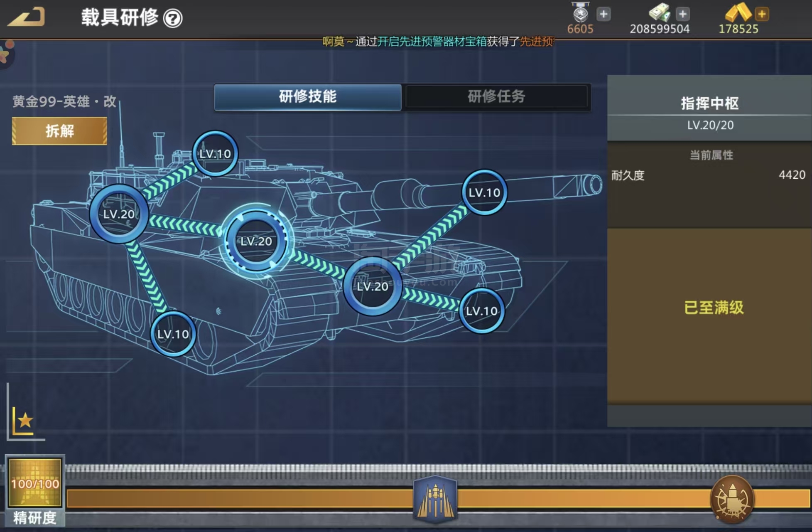Click the back arrow icon
812x532 pixels.
point(27,17)
